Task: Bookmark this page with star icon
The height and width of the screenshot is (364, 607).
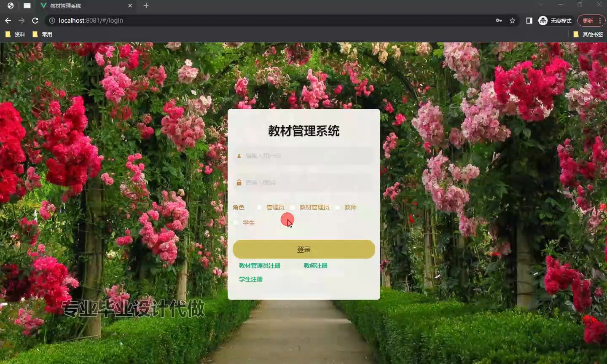Action: (x=513, y=20)
